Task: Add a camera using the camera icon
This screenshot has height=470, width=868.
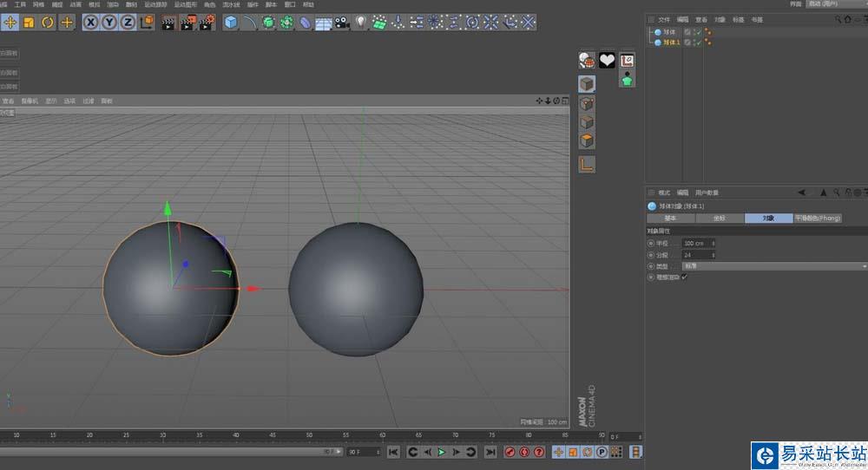Action: click(341, 22)
